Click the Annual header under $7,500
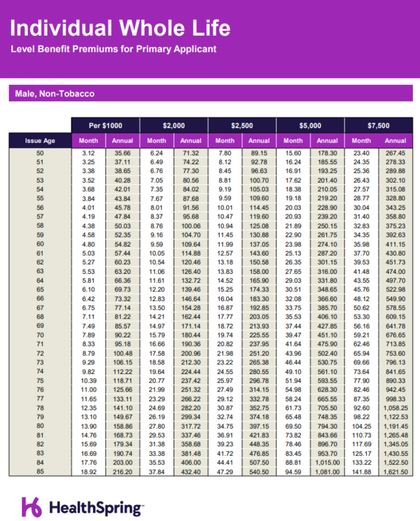 [395, 141]
